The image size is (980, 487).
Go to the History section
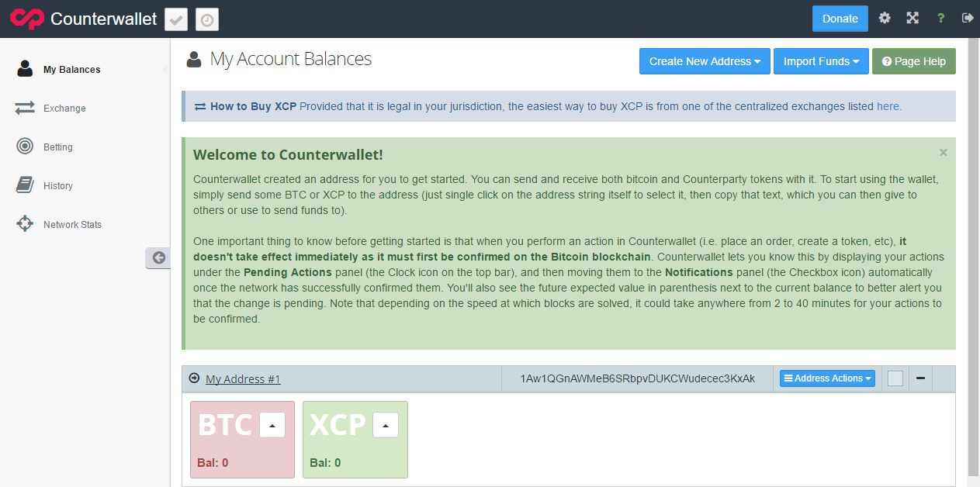tap(58, 186)
